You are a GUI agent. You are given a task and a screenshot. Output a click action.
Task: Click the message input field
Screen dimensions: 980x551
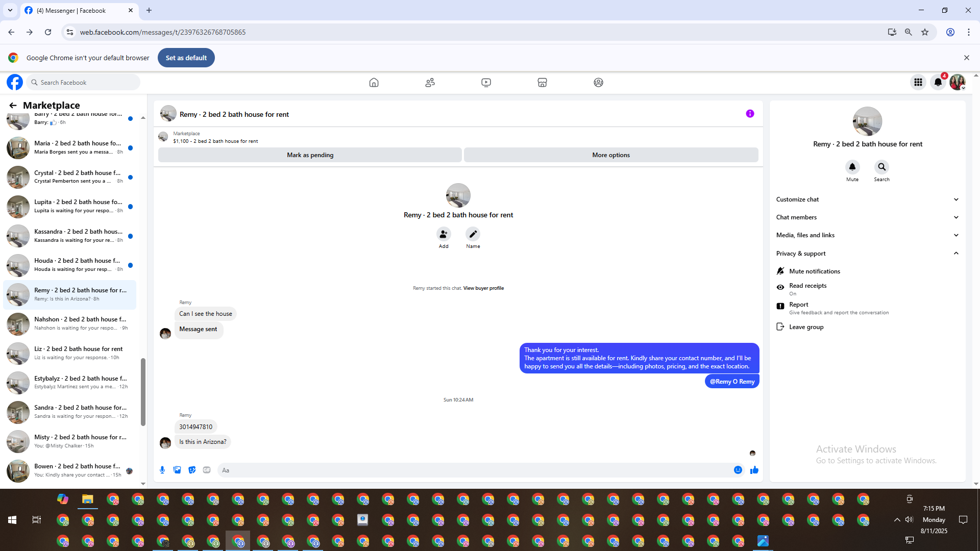click(x=475, y=470)
